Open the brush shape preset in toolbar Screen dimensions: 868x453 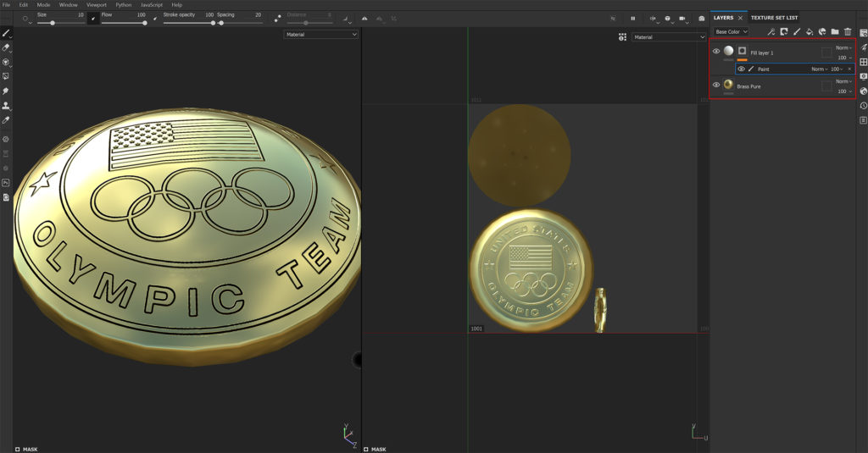click(25, 19)
